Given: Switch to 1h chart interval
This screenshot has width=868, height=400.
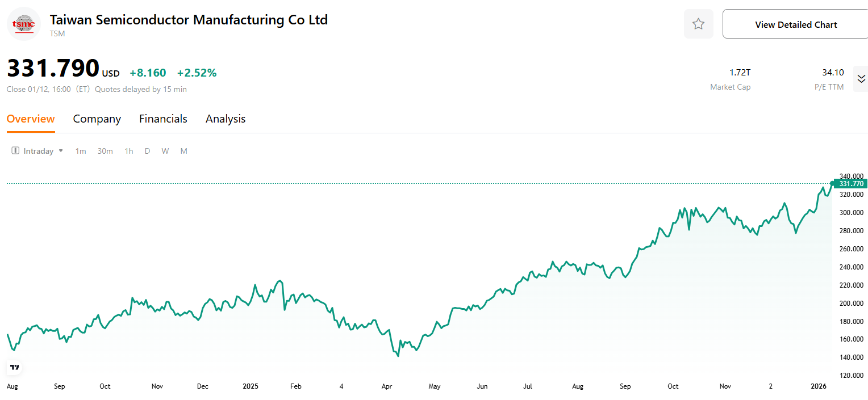Looking at the screenshot, I should pos(129,151).
